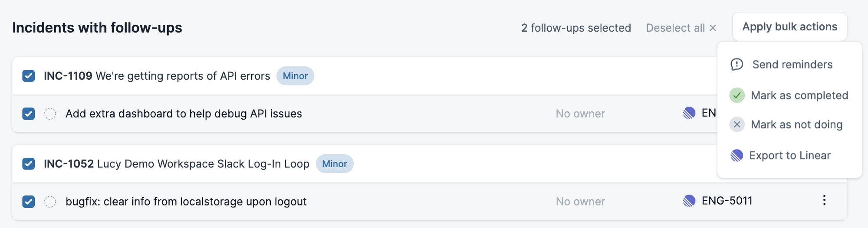This screenshot has width=868, height=228.
Task: Uncheck the Add extra dashboard follow-up checkbox
Action: point(29,114)
